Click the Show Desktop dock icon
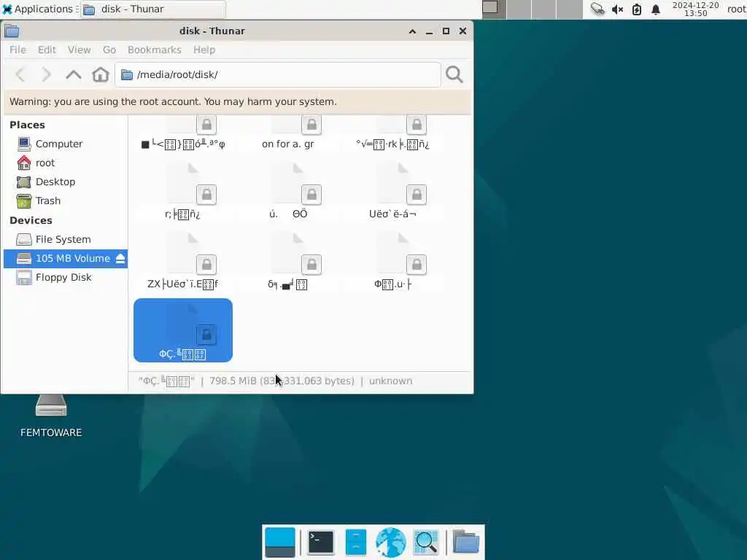 (x=280, y=542)
